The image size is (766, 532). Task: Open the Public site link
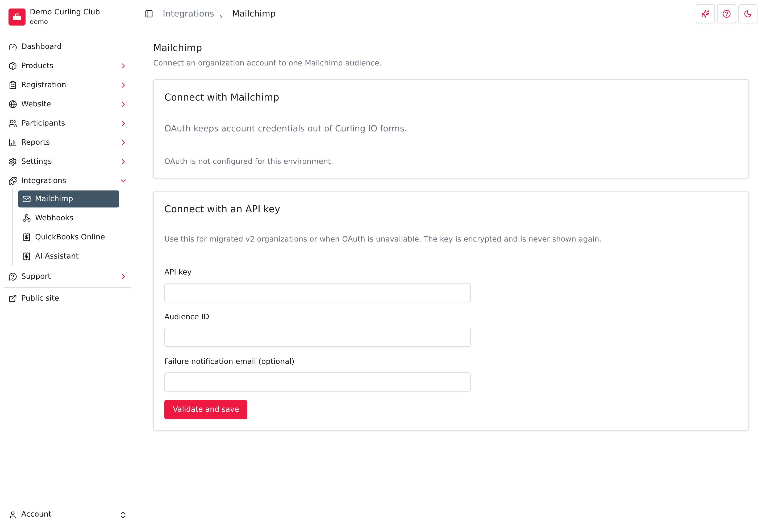[x=68, y=298]
